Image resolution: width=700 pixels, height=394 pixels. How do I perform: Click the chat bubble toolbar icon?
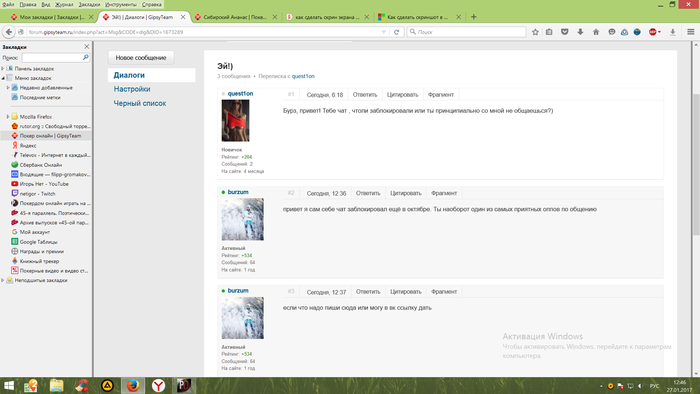pyautogui.click(x=612, y=32)
